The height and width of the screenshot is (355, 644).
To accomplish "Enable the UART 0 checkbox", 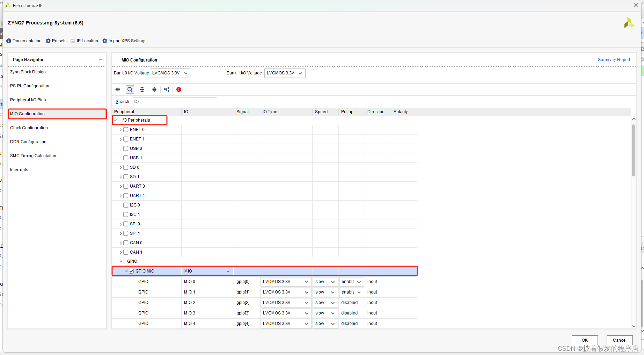I will pos(126,186).
